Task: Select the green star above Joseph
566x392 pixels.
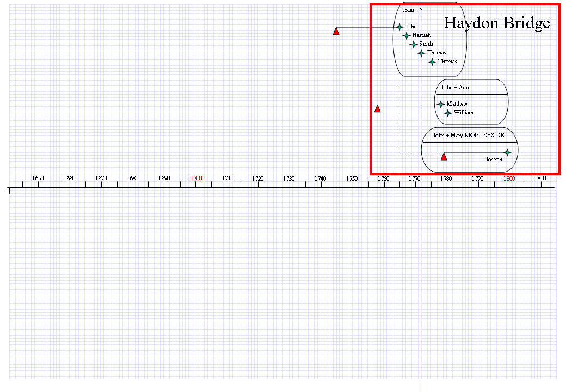Action: [507, 152]
